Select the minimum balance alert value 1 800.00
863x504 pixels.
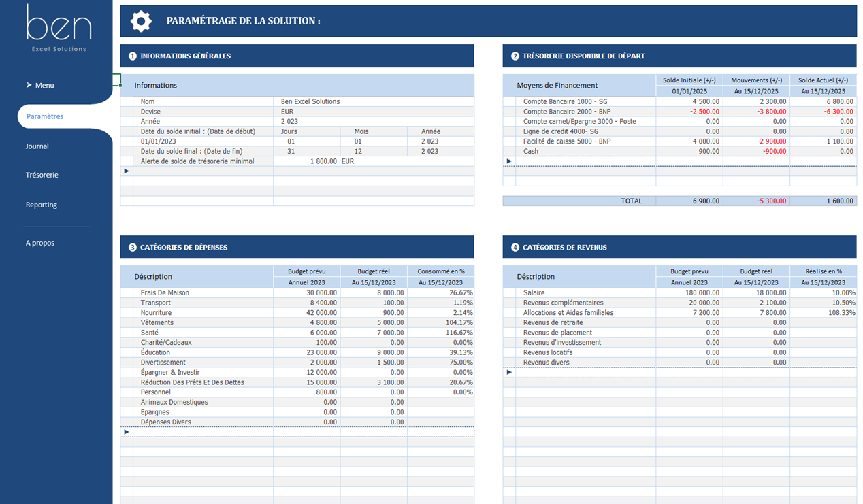(323, 161)
